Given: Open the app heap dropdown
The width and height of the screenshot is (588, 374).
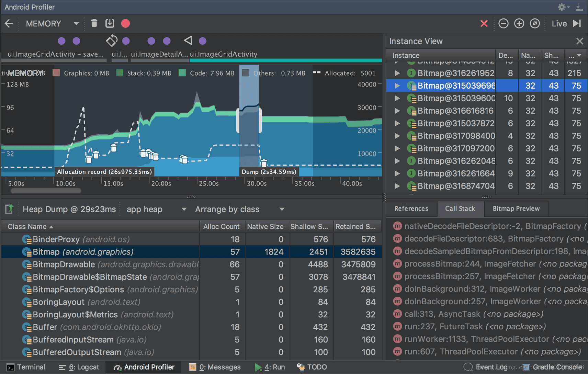Looking at the screenshot, I should (156, 209).
